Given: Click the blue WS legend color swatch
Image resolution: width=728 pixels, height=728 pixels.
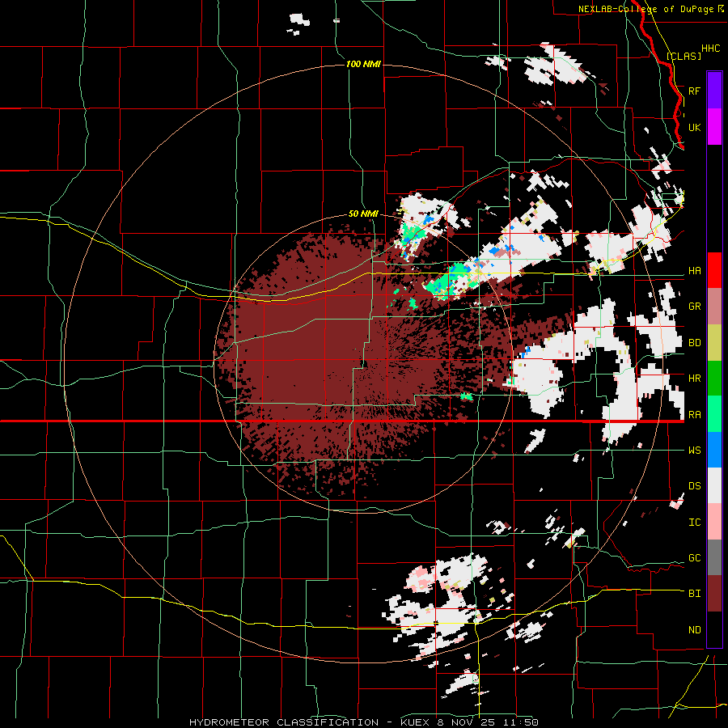Looking at the screenshot, I should click(714, 450).
